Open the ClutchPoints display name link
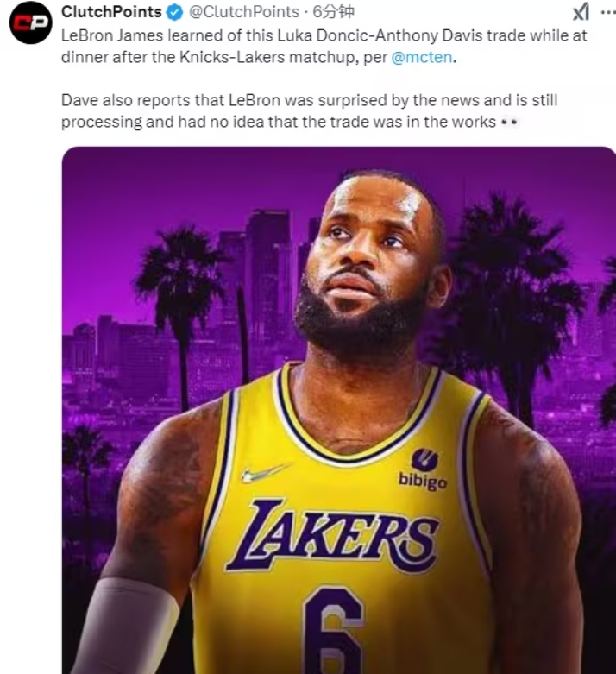 tap(111, 12)
